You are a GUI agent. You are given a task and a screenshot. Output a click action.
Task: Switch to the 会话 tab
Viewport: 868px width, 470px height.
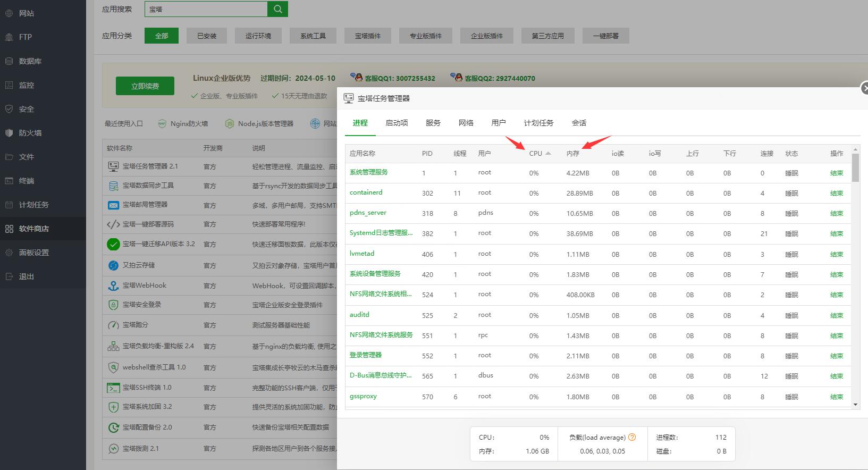coord(579,123)
